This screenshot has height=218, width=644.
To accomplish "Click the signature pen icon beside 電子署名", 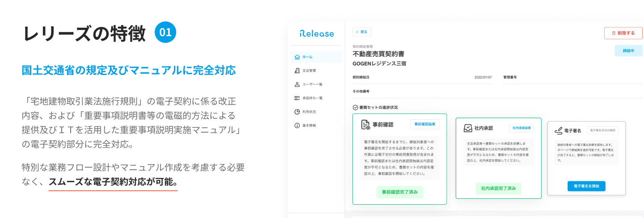I will (x=558, y=131).
